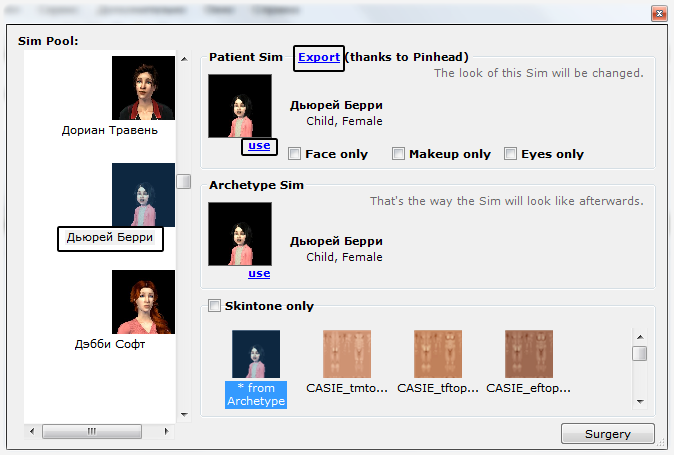Screen dimensions: 674x455
Task: Select Дориан Травень portrait in Sim Pool
Action: (143, 87)
